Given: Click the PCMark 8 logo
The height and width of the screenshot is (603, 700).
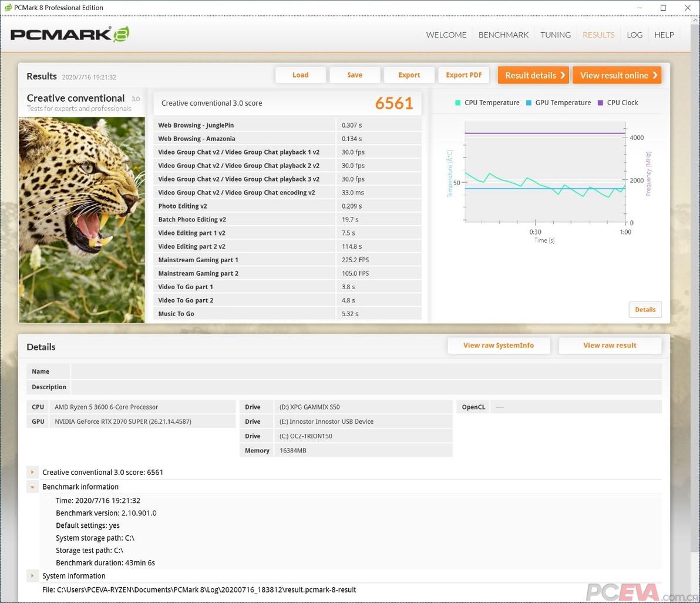Looking at the screenshot, I should [x=70, y=35].
